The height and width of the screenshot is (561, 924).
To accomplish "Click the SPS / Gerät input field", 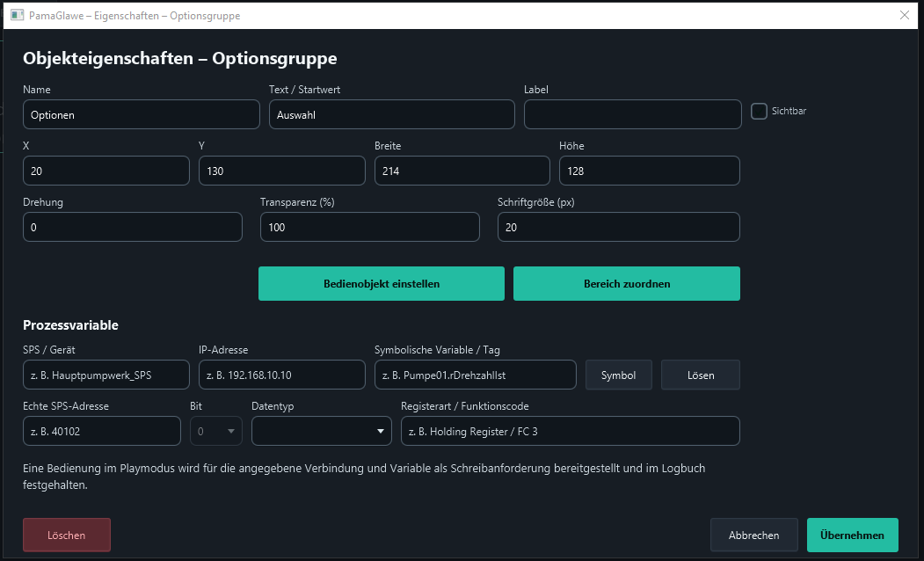I will (x=106, y=375).
